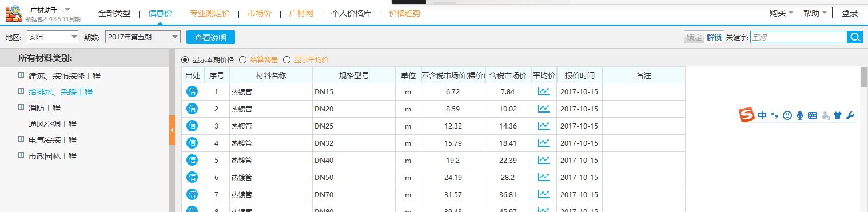868x212 pixels.
Task: Click the 解锁 unlock toggle button
Action: pyautogui.click(x=714, y=37)
